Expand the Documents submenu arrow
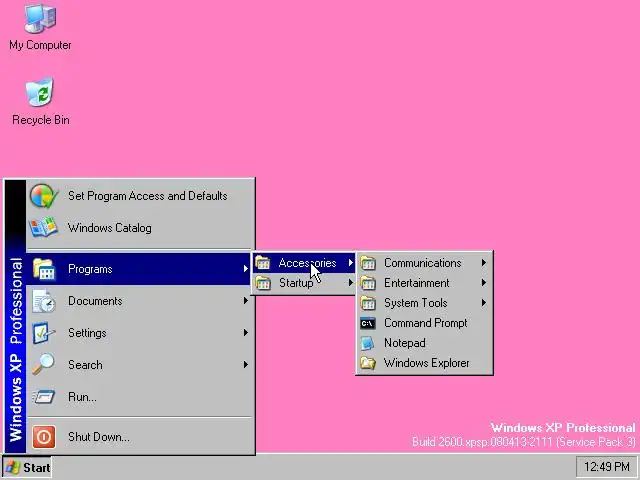 (x=245, y=300)
